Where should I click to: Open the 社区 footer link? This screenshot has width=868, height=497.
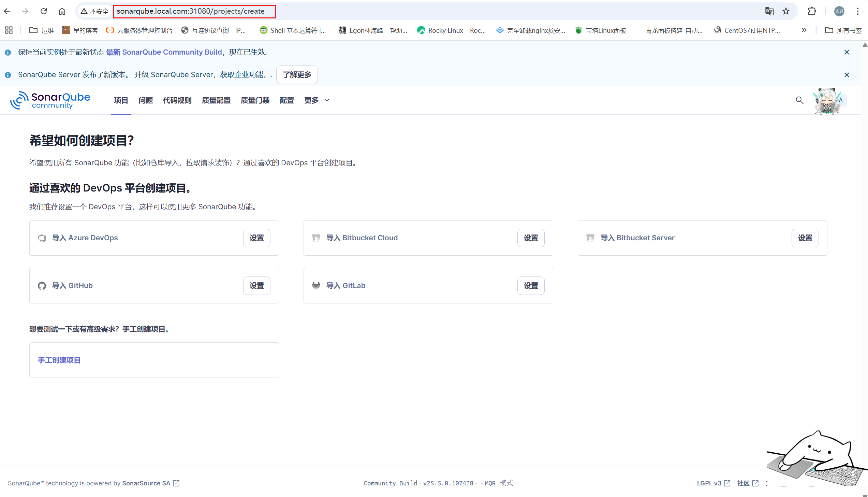pos(748,483)
